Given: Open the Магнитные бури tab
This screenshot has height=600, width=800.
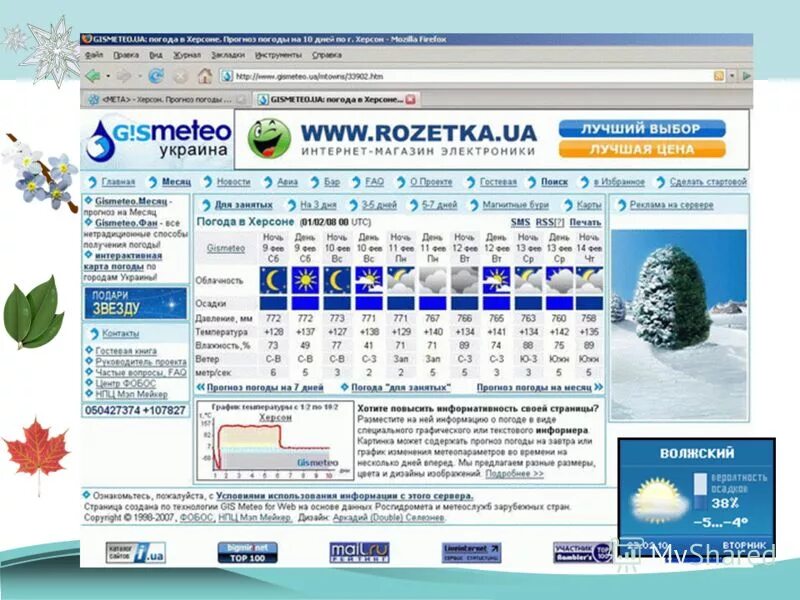Looking at the screenshot, I should (x=515, y=205).
